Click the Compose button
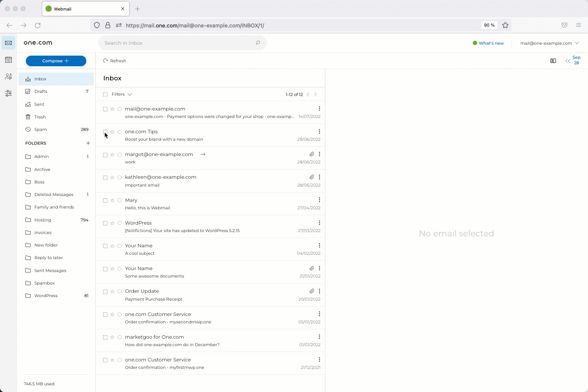The height and width of the screenshot is (392, 588). coord(56,61)
